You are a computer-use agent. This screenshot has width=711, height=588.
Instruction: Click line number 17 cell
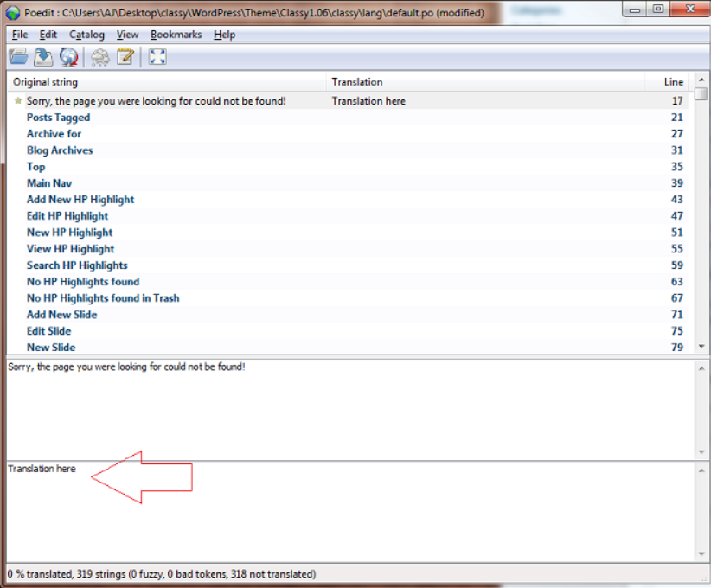tap(677, 101)
